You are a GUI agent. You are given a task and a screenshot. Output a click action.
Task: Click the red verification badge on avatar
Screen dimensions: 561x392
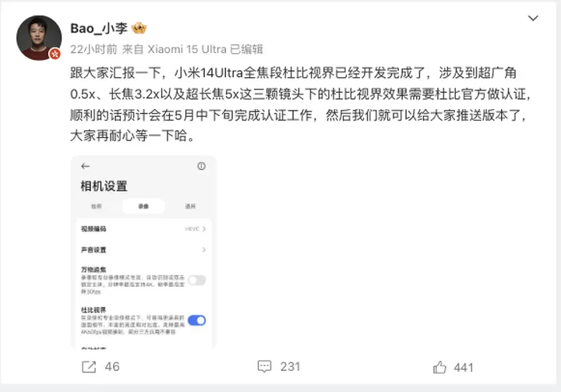coord(55,54)
